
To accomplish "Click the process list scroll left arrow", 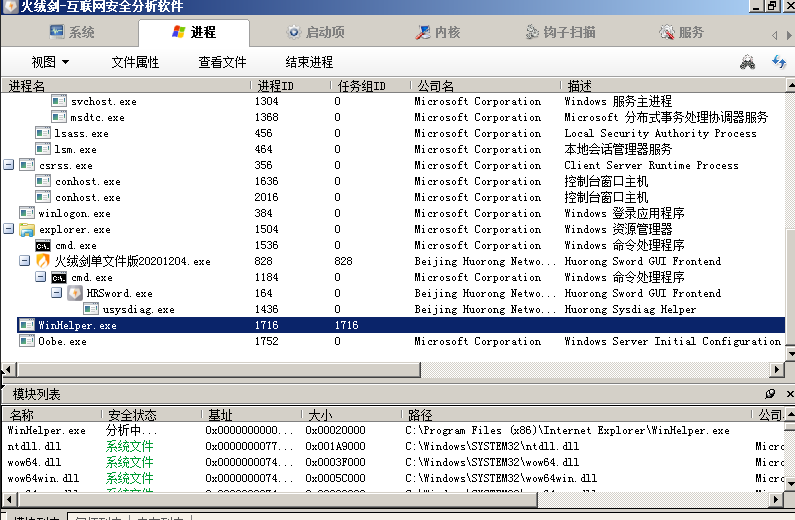I will coord(9,370).
